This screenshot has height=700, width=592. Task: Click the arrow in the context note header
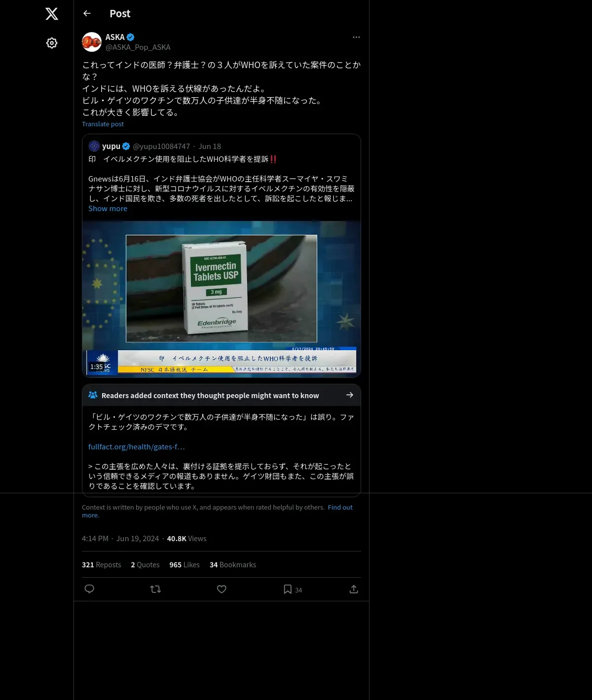tap(350, 395)
